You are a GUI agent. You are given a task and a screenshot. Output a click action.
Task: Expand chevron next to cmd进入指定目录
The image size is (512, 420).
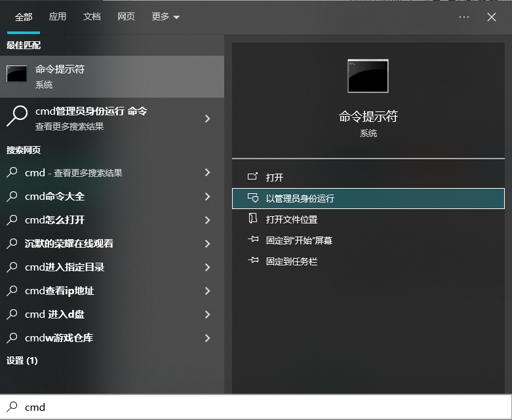pyautogui.click(x=207, y=267)
